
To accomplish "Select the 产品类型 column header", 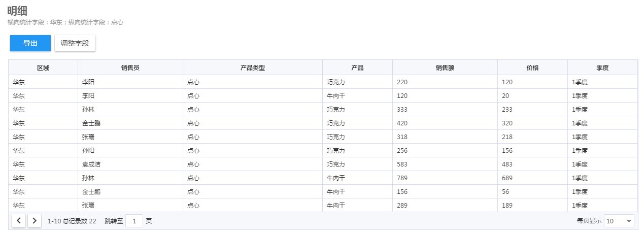I will point(253,68).
